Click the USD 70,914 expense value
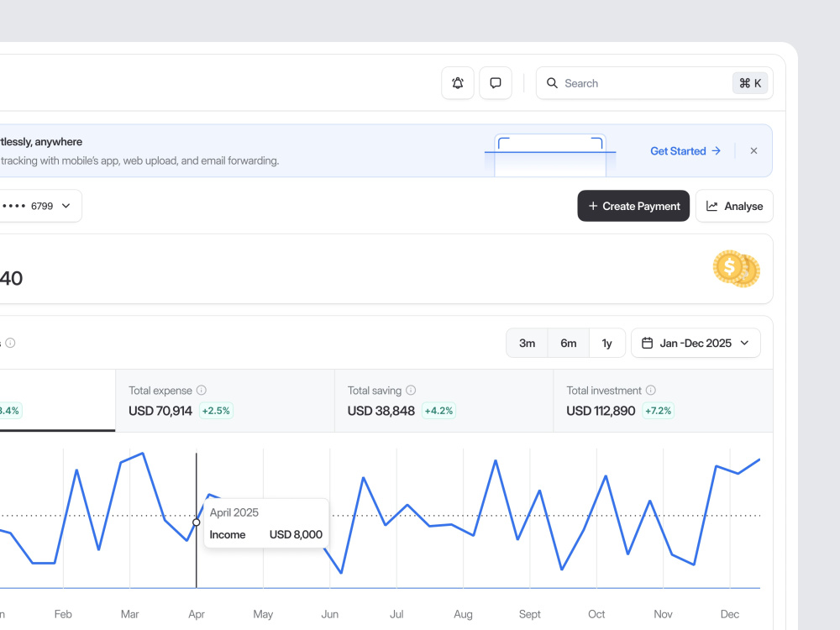The image size is (840, 630). [x=160, y=411]
